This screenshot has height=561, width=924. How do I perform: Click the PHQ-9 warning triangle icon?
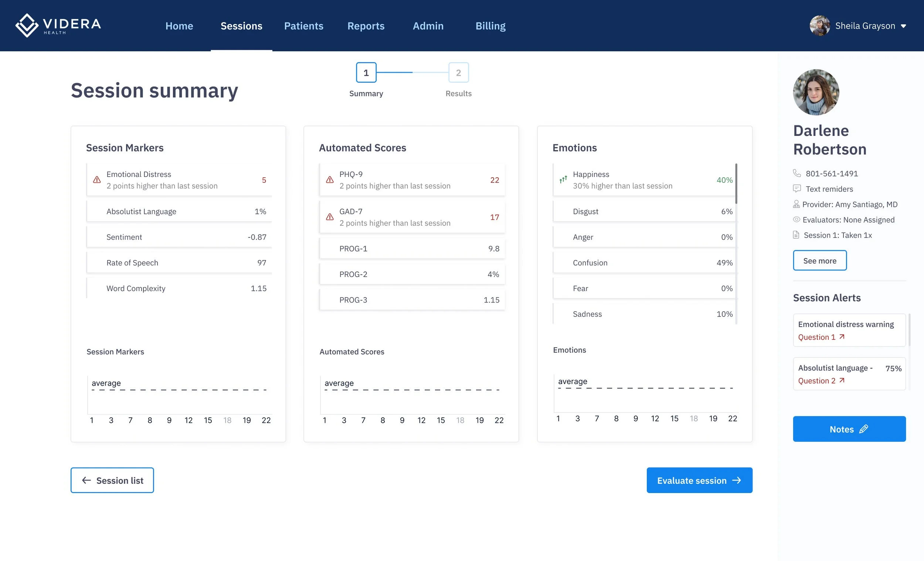click(330, 180)
